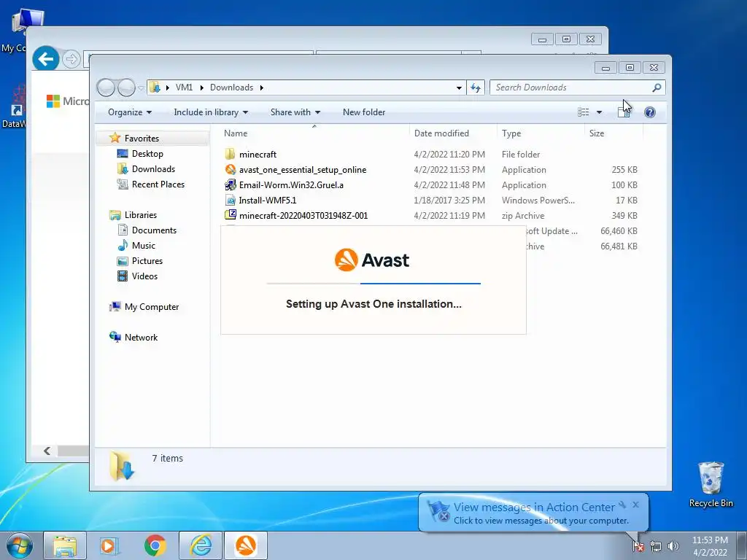
Task: Dismiss the Action Center balloon notification
Action: point(635,505)
